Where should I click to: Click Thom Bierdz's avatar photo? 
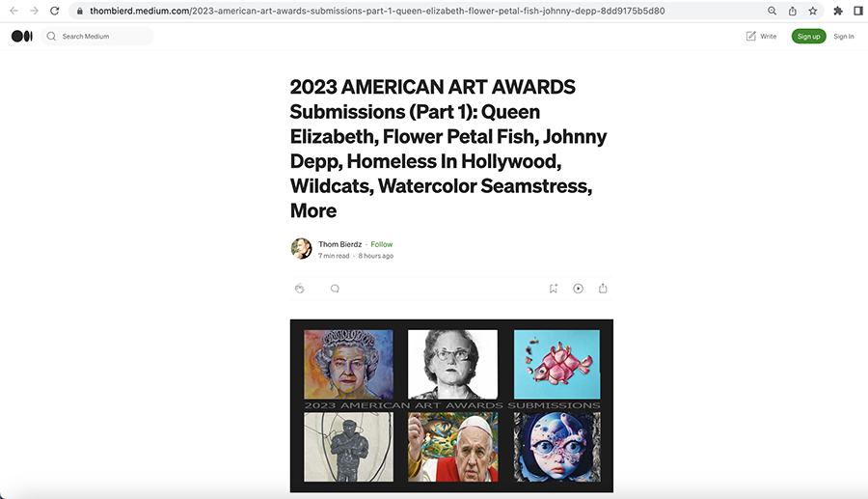[x=301, y=249]
